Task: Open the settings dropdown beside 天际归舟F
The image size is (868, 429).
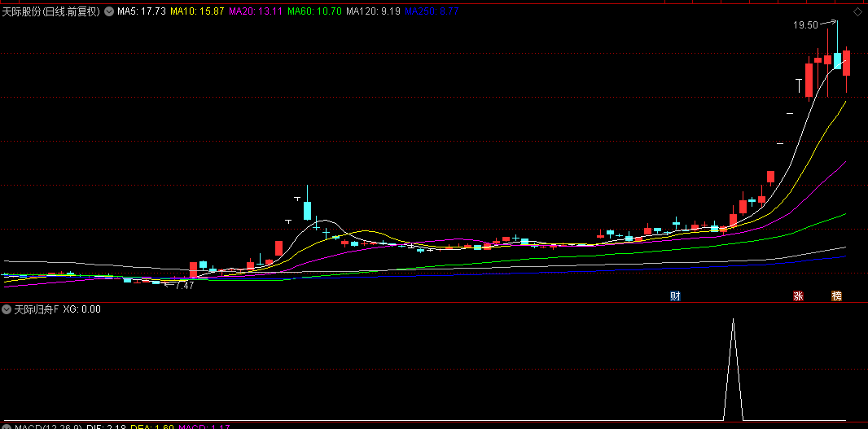Action: [7, 309]
